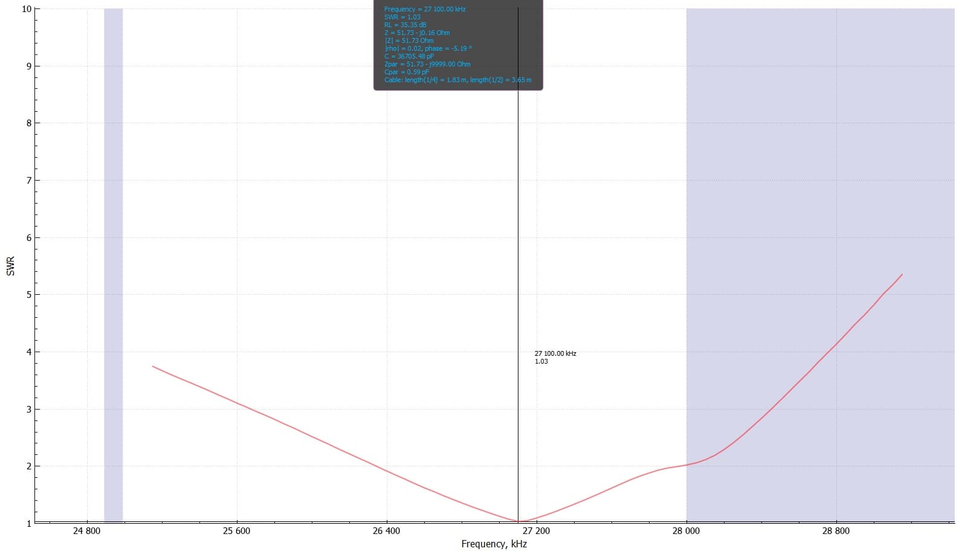
Task: Select the '28 800' x-axis tick label
Action: [836, 531]
